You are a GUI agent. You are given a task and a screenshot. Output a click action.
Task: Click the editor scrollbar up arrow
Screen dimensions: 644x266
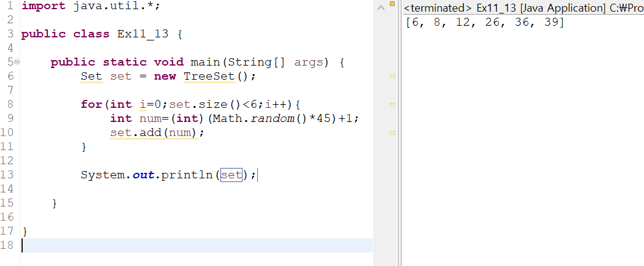[x=381, y=7]
